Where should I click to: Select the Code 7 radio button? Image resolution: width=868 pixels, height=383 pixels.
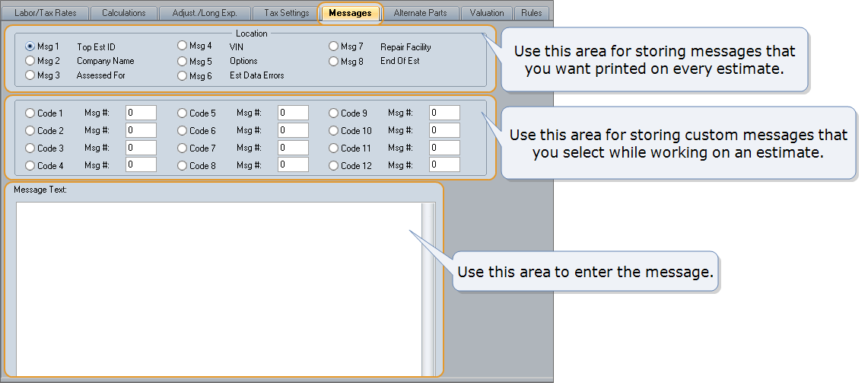point(183,148)
